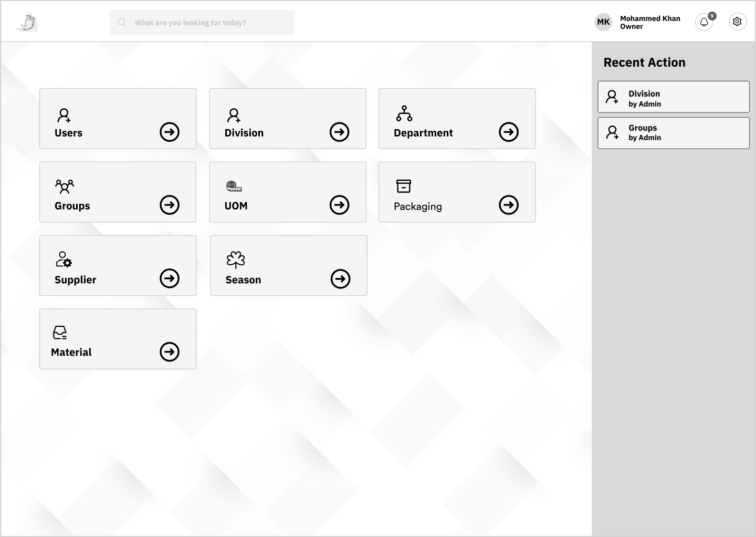Open the Recent Action Division entry
The width and height of the screenshot is (756, 537).
(x=674, y=97)
